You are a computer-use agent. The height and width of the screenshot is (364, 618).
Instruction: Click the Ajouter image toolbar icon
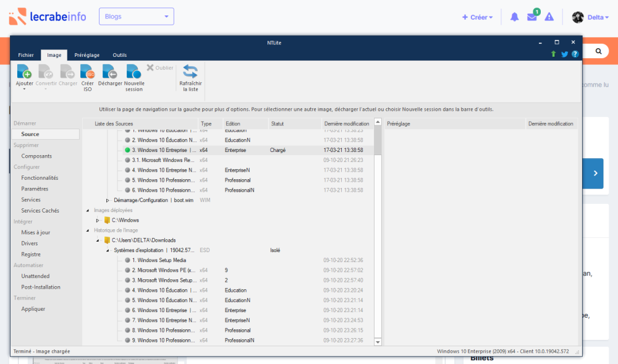24,72
